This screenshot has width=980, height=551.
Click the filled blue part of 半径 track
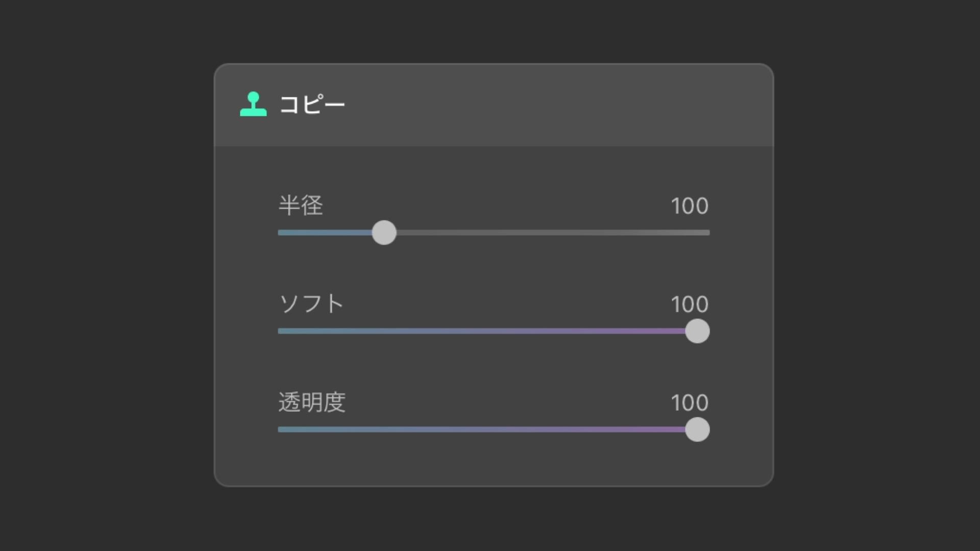327,233
